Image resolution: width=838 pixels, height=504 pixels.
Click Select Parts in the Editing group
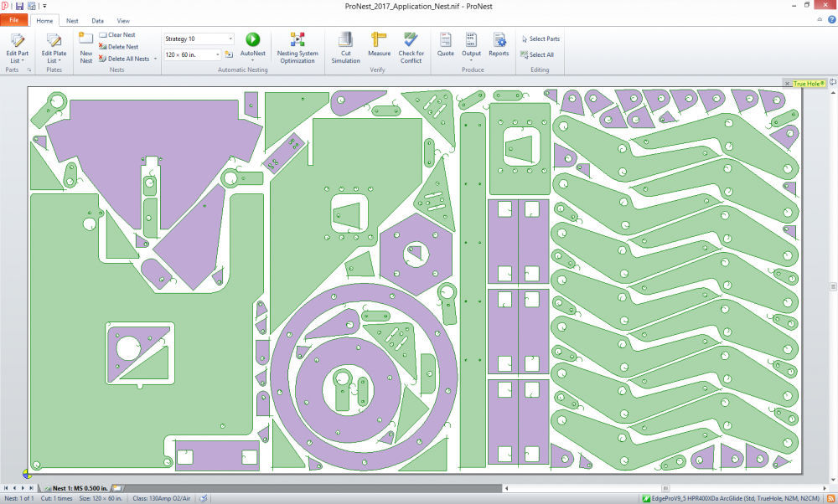coord(541,38)
